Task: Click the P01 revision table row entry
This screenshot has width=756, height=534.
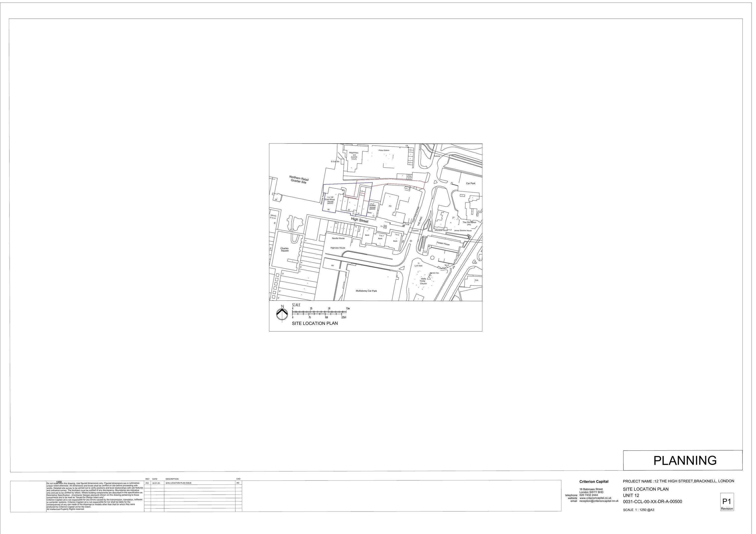Action: (147, 483)
